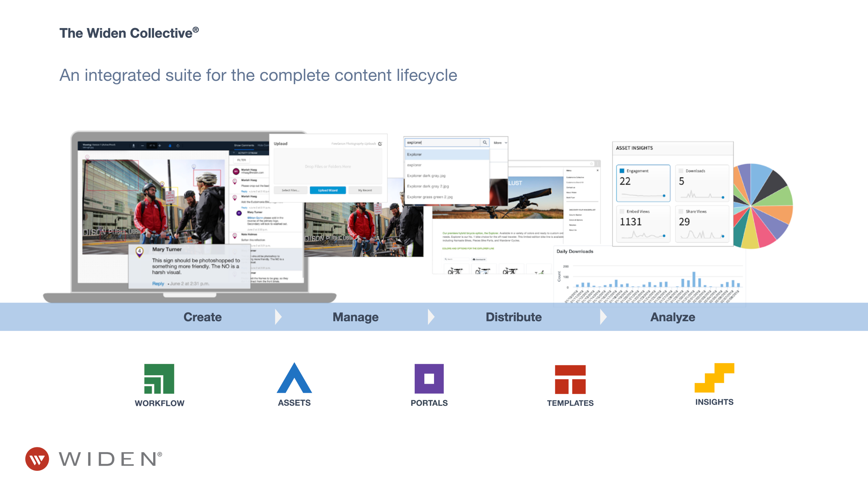
Task: Click the Mary Turner avatar in activity stream
Action: 239,213
